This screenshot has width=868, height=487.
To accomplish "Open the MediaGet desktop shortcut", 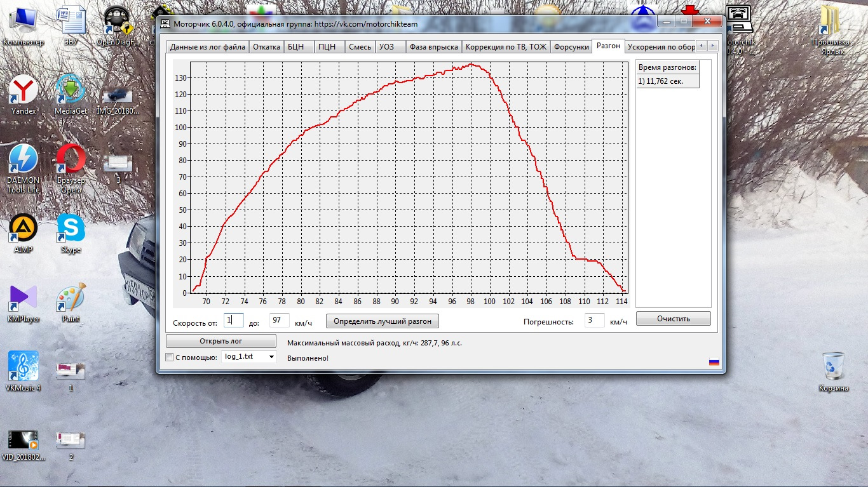I will 71,94.
